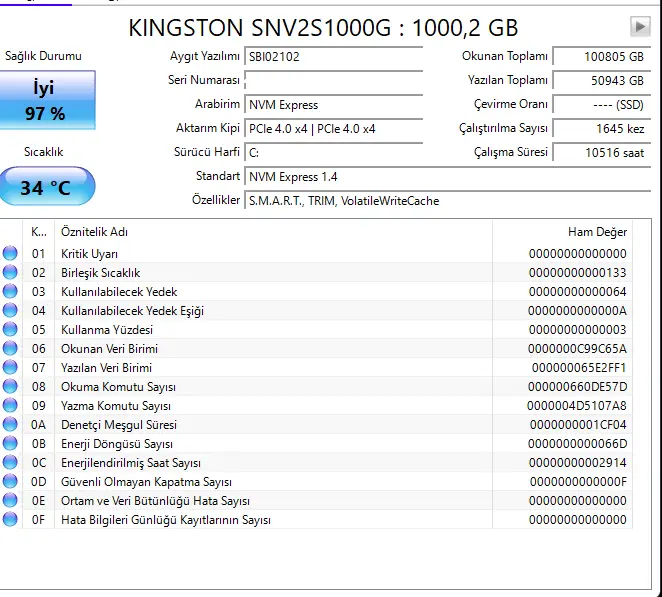Click the Ham Değer column header

pos(562,232)
